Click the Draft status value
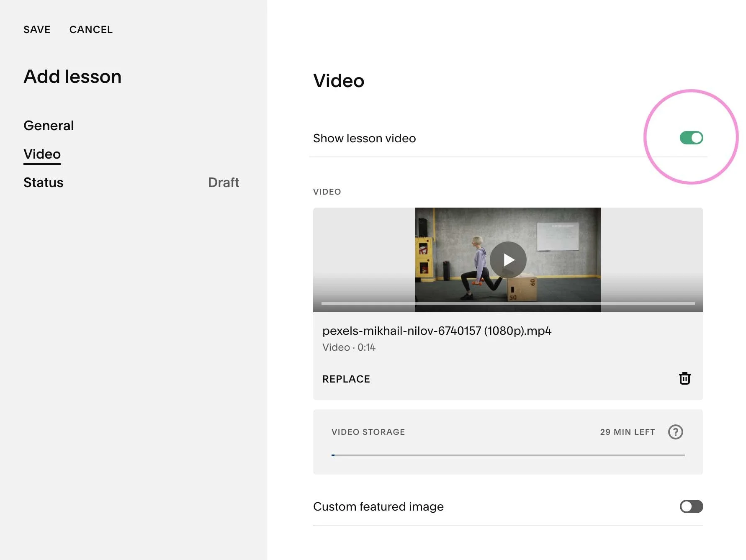This screenshot has width=746, height=560. click(224, 182)
